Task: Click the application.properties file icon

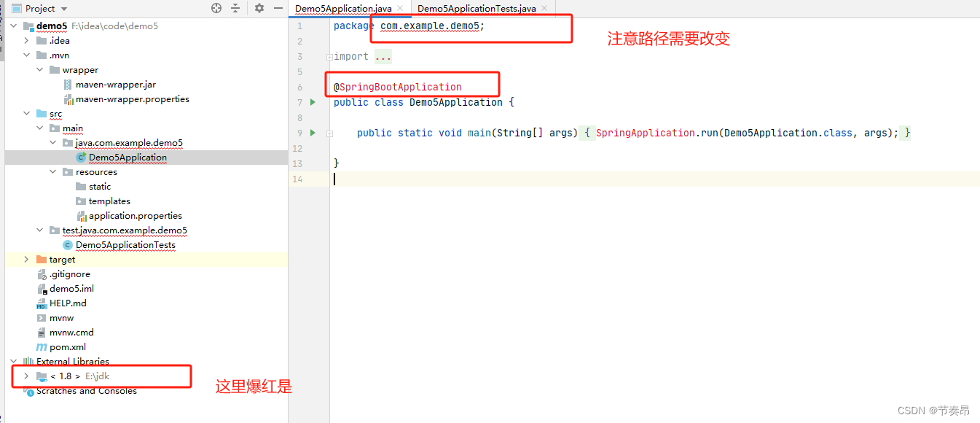Action: [81, 216]
